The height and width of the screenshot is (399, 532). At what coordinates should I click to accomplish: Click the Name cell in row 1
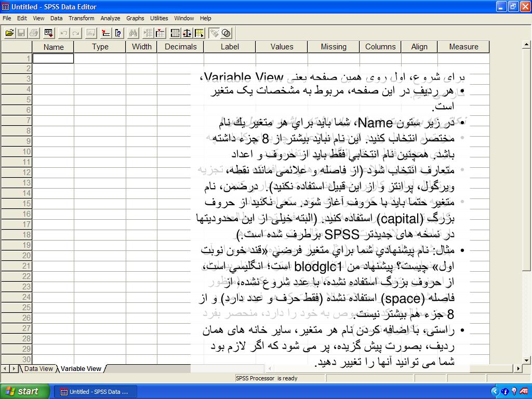tap(54, 58)
